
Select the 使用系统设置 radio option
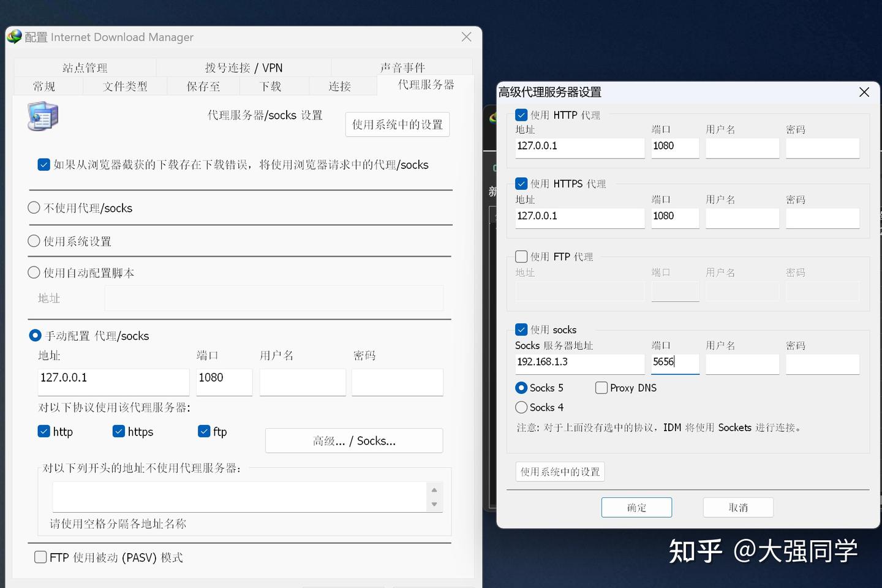[34, 241]
